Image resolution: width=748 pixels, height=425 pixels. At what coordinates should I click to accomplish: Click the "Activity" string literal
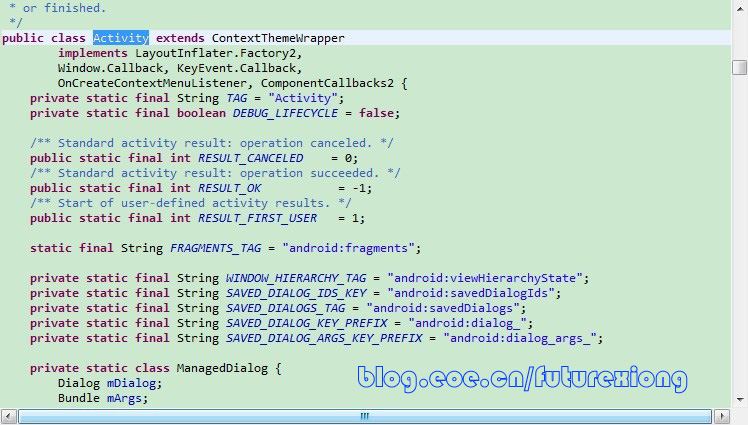coord(303,98)
